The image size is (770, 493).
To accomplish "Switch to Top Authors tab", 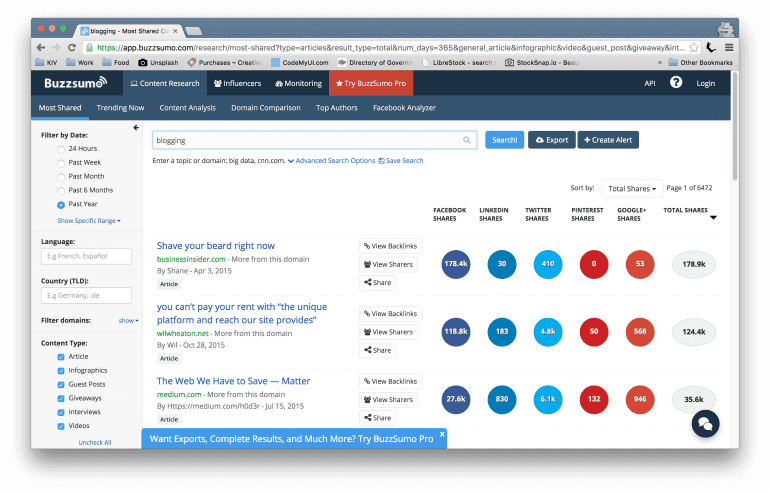I will click(x=336, y=108).
